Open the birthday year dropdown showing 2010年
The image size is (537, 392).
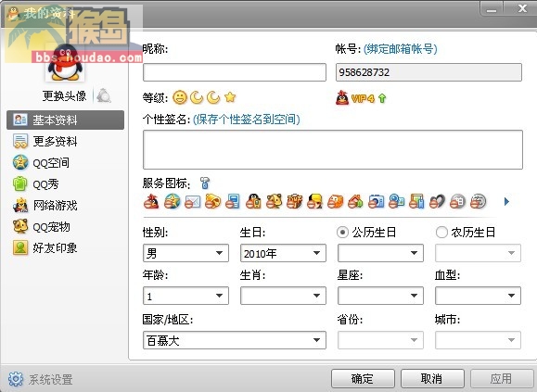click(283, 253)
